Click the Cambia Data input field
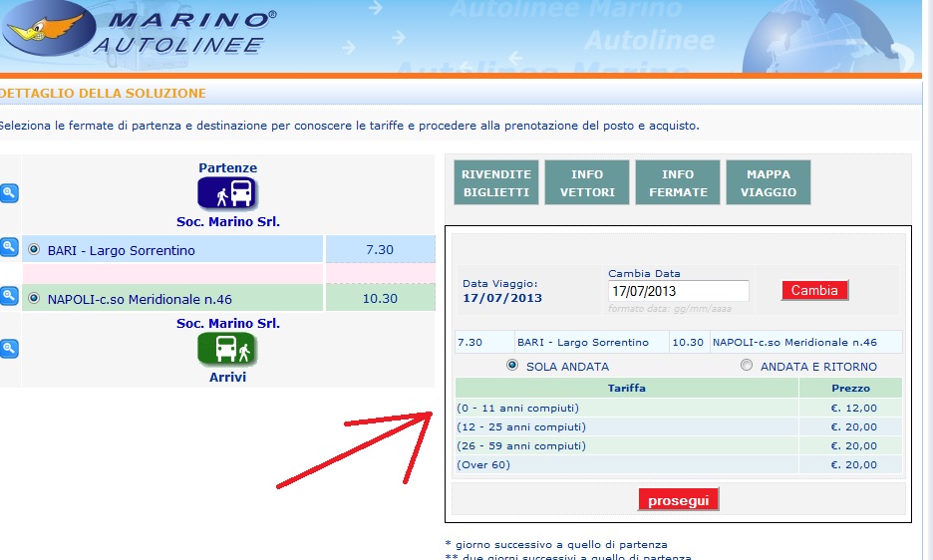 point(679,291)
